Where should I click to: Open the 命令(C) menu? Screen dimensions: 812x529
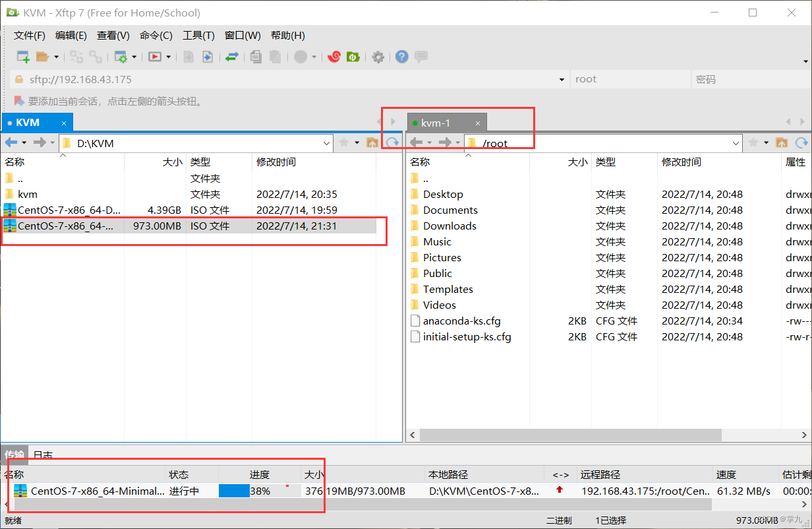pyautogui.click(x=156, y=36)
